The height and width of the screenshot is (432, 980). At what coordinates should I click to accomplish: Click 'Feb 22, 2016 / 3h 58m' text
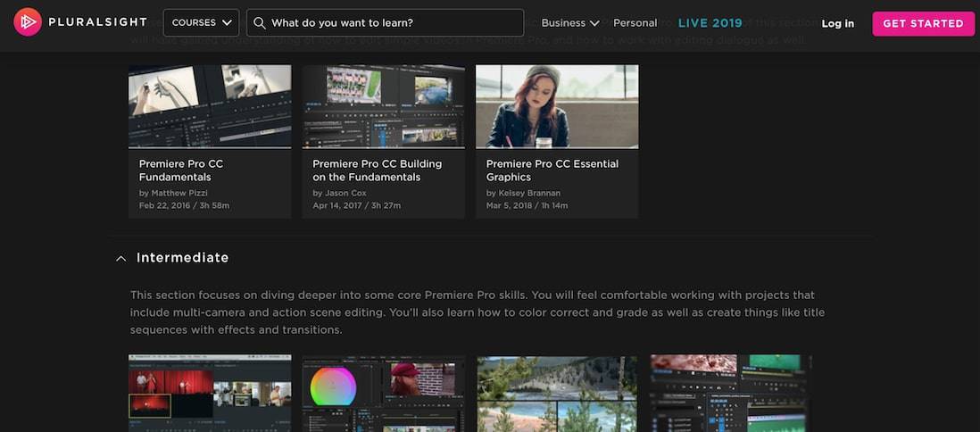(185, 205)
